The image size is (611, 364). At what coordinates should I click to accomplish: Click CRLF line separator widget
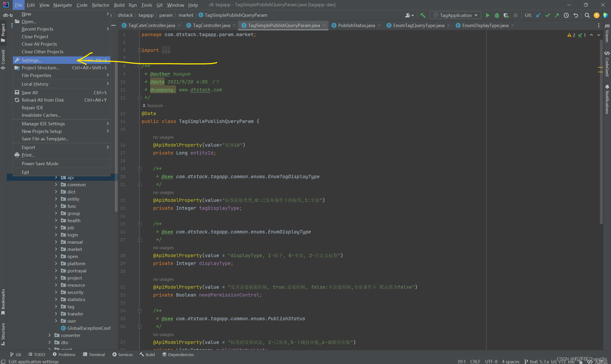pyautogui.click(x=475, y=361)
